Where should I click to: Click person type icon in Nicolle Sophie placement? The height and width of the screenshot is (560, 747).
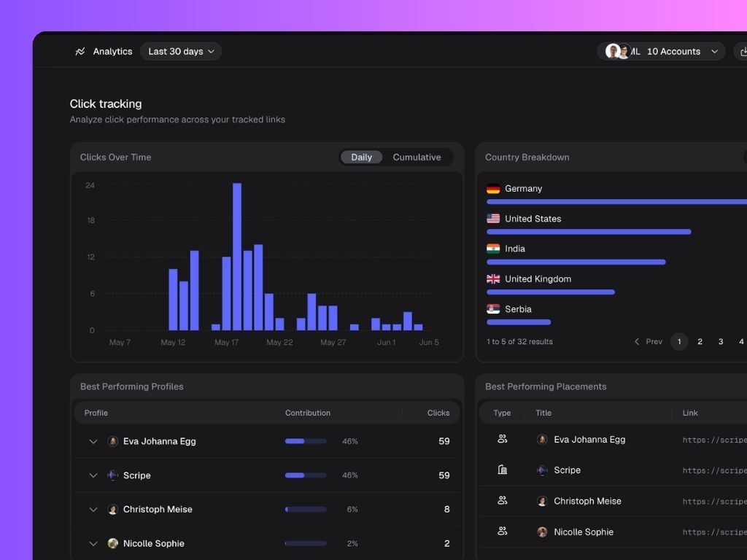[x=502, y=531]
